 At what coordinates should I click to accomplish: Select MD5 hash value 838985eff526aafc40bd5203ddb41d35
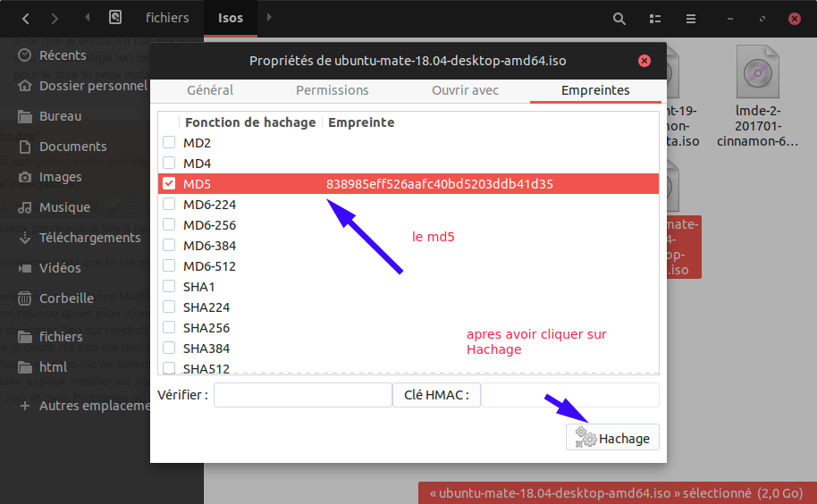tap(439, 184)
